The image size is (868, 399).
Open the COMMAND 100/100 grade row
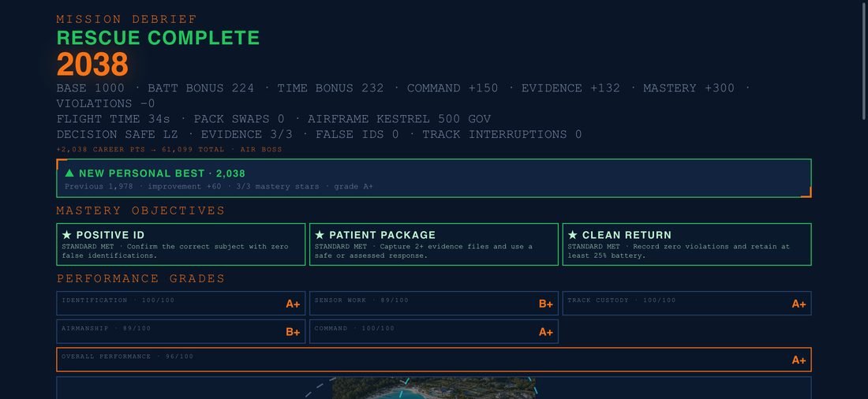[434, 331]
